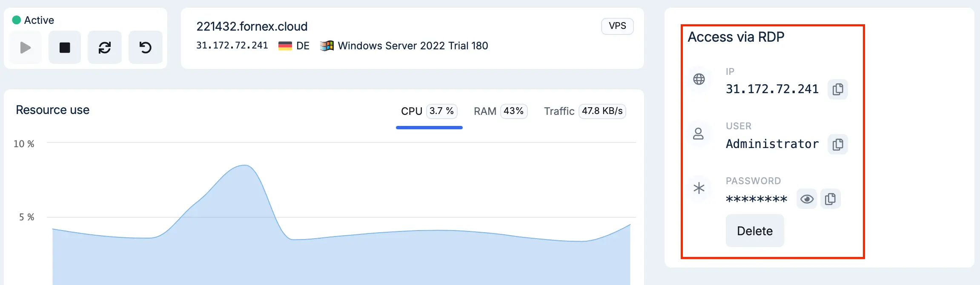The image size is (980, 285).
Task: Click the asterisk icon beside PASSWORD
Action: tap(699, 188)
